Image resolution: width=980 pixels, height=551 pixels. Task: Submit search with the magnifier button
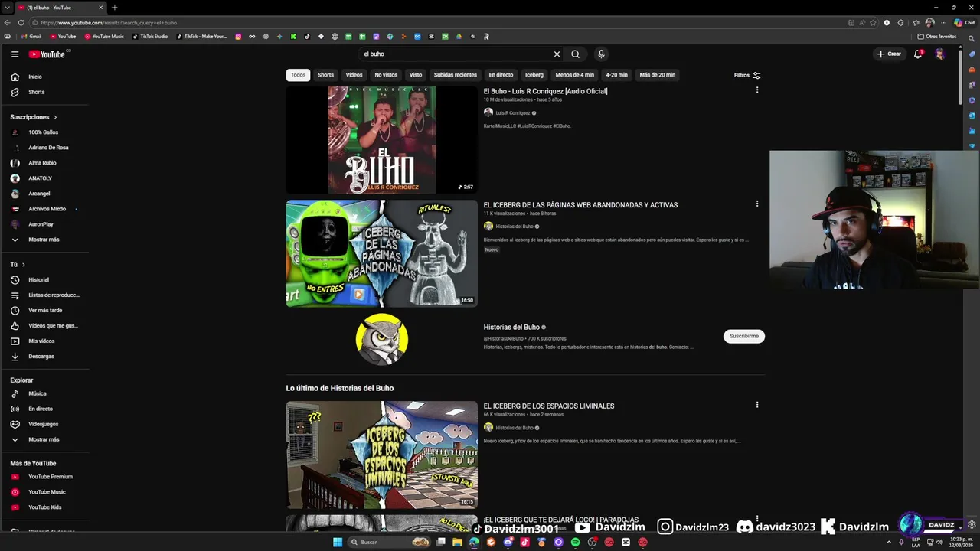coord(575,54)
